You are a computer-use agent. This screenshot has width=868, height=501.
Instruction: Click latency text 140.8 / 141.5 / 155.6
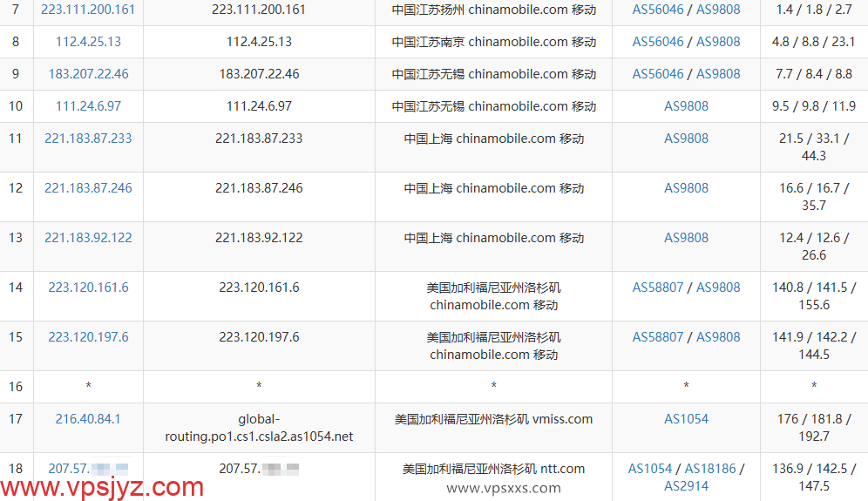pos(814,296)
